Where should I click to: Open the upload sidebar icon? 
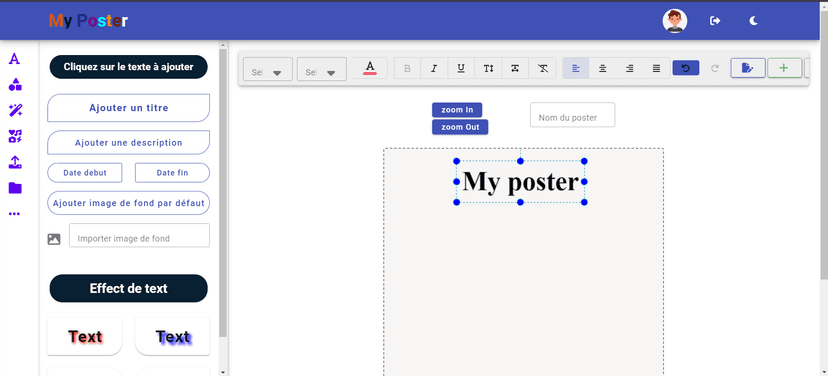coord(15,162)
